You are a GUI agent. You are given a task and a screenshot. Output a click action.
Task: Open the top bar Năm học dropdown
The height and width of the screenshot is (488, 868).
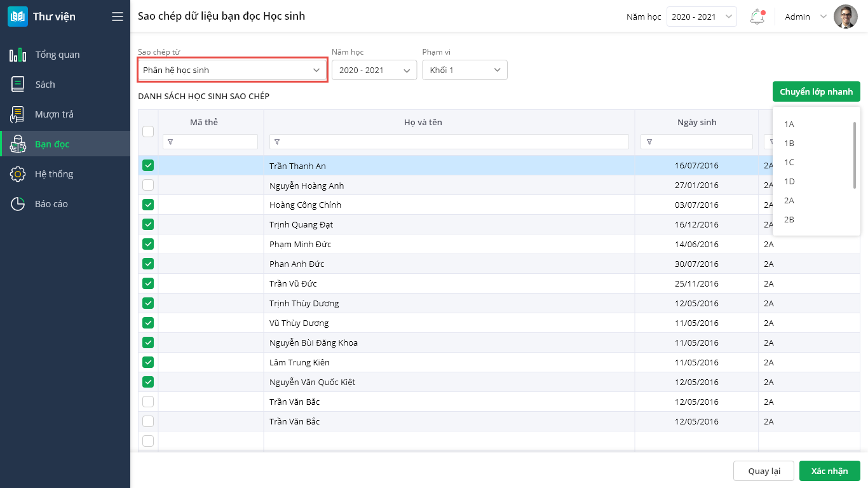[702, 17]
